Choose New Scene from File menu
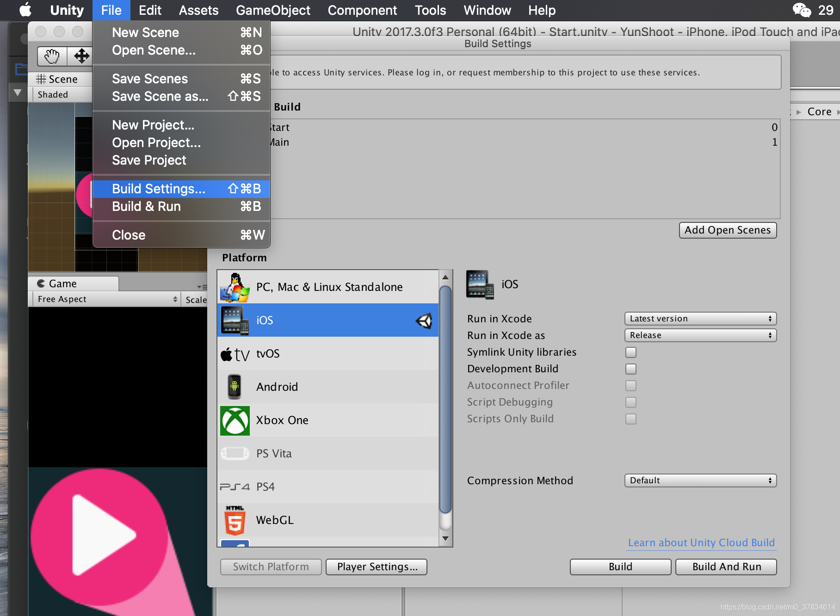The height and width of the screenshot is (616, 840). [181, 32]
